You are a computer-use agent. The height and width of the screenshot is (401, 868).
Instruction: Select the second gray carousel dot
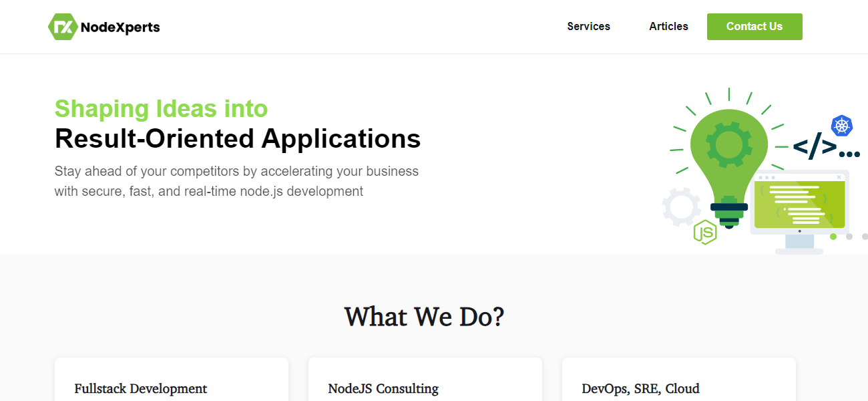click(x=849, y=237)
